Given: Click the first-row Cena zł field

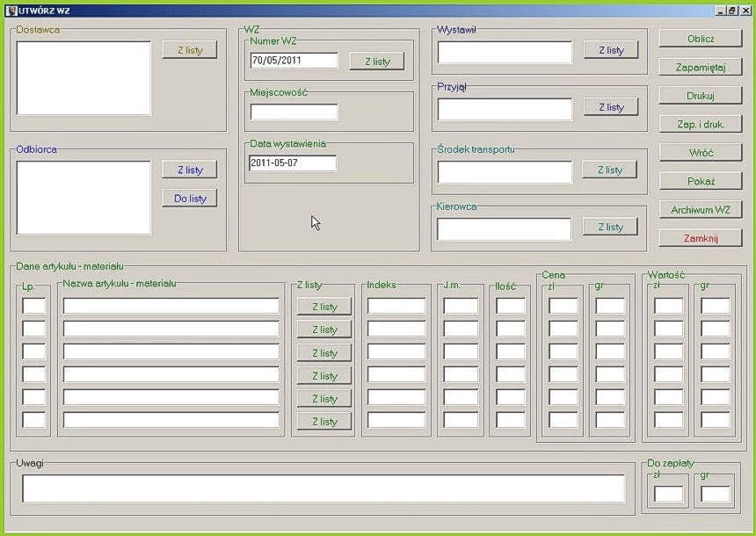Looking at the screenshot, I should pyautogui.click(x=563, y=306).
